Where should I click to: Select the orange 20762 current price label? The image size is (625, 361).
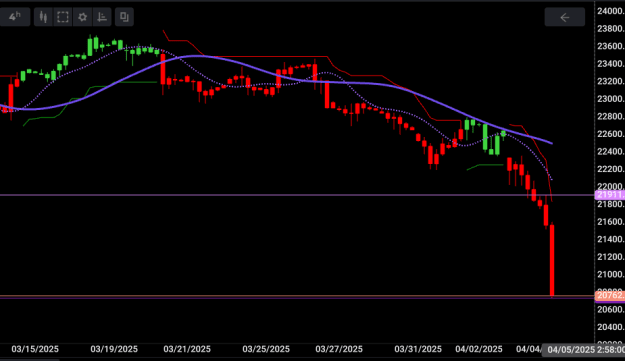[610, 296]
